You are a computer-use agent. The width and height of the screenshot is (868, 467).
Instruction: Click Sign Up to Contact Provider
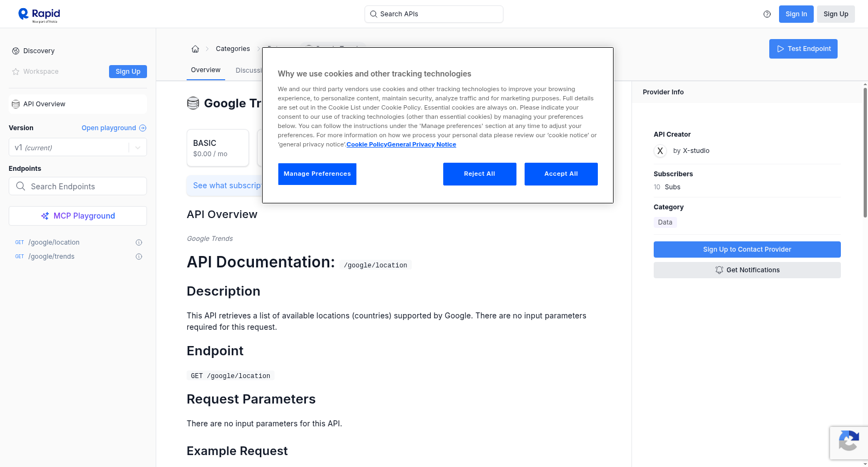pos(747,250)
